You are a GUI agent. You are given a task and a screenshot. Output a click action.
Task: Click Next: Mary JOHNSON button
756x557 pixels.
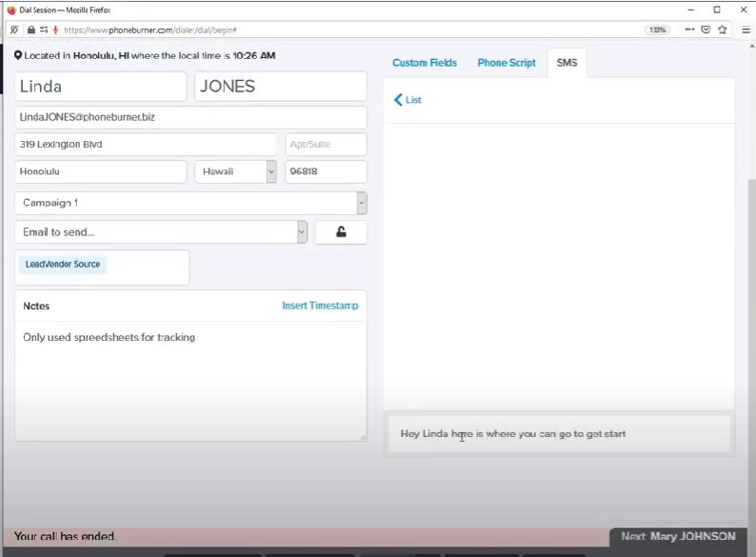pos(678,537)
